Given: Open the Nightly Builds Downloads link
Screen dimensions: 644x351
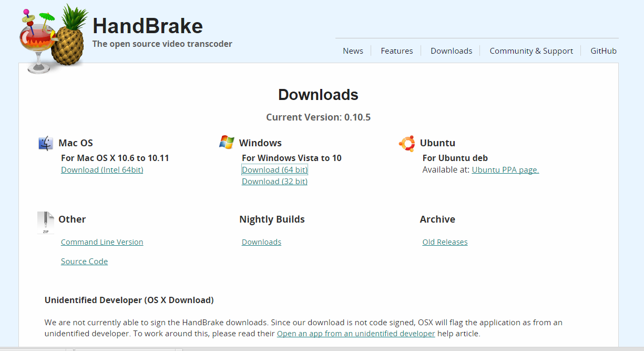Looking at the screenshot, I should pos(261,242).
